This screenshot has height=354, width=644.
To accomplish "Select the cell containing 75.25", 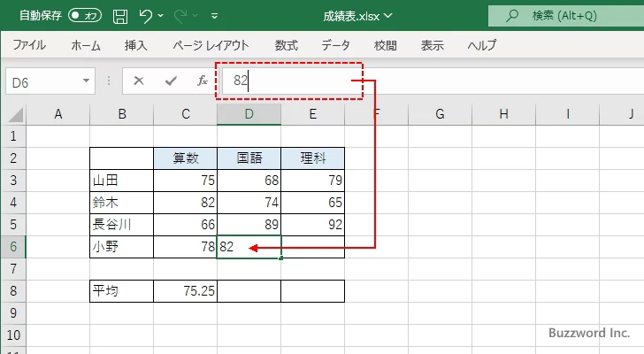I will (x=185, y=290).
